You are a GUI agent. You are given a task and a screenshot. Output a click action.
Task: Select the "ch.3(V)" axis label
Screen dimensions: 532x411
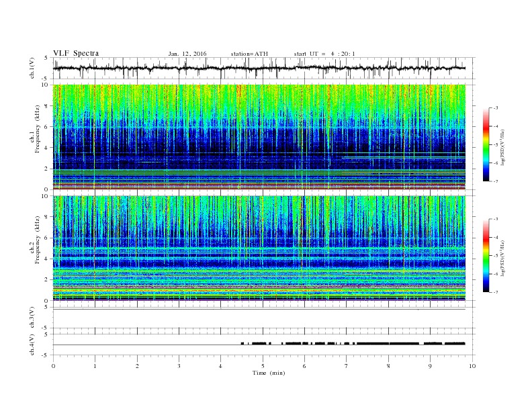coord(32,318)
